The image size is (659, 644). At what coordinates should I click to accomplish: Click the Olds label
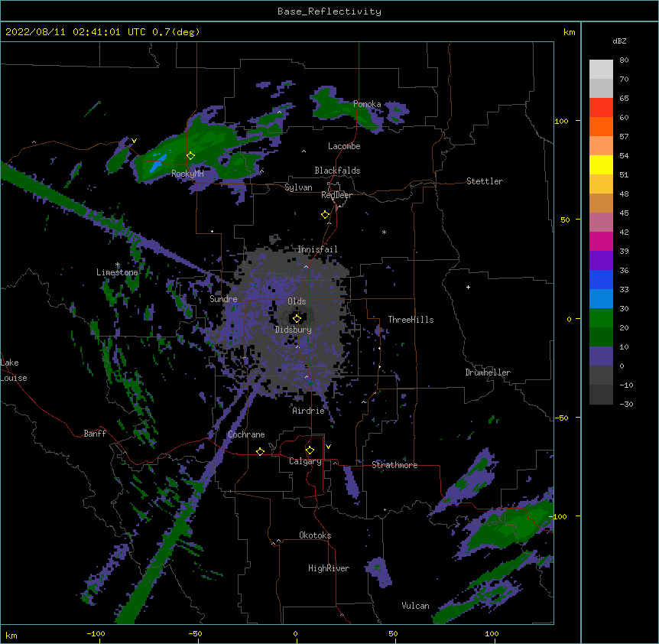pos(297,301)
